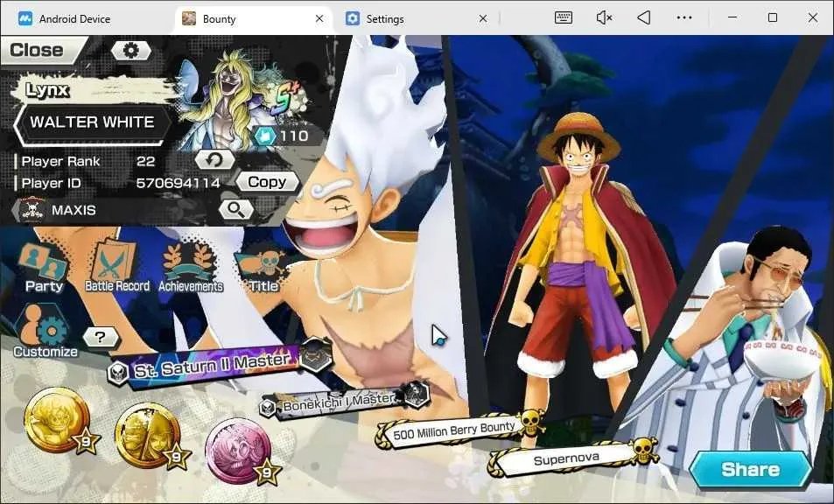Click the Share button
834x504 pixels.
coord(751,469)
